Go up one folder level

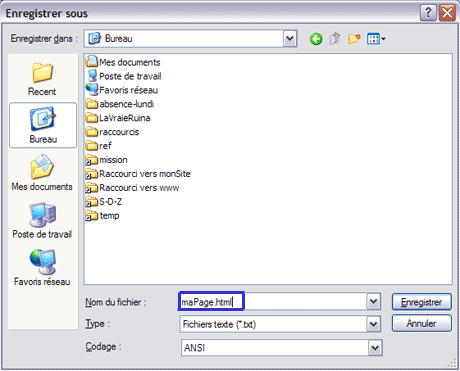pos(334,39)
